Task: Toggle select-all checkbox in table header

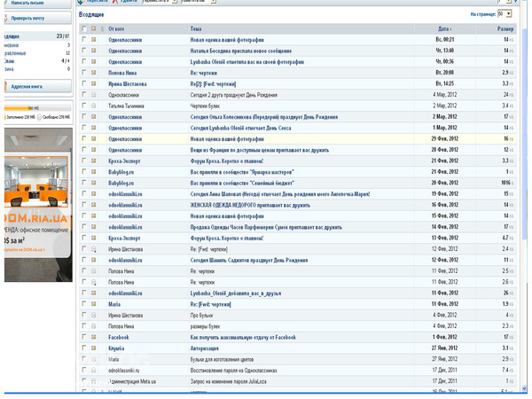Action: tap(84, 29)
